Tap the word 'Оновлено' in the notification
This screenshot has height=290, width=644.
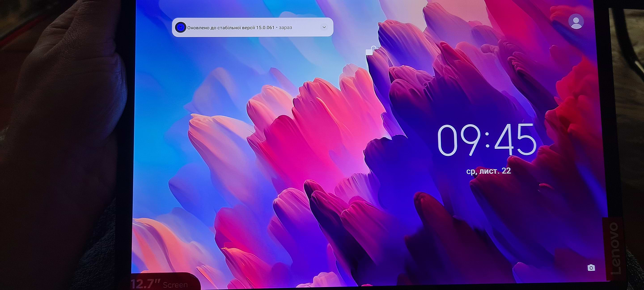click(199, 27)
